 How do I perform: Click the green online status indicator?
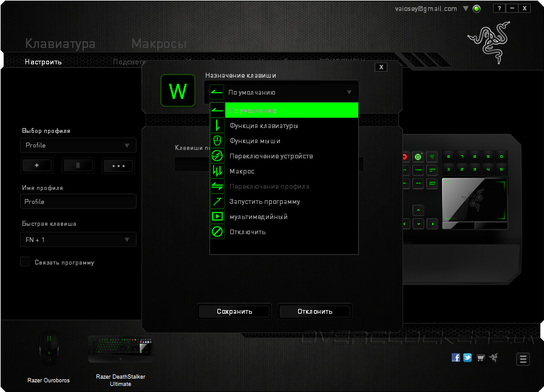click(x=477, y=8)
